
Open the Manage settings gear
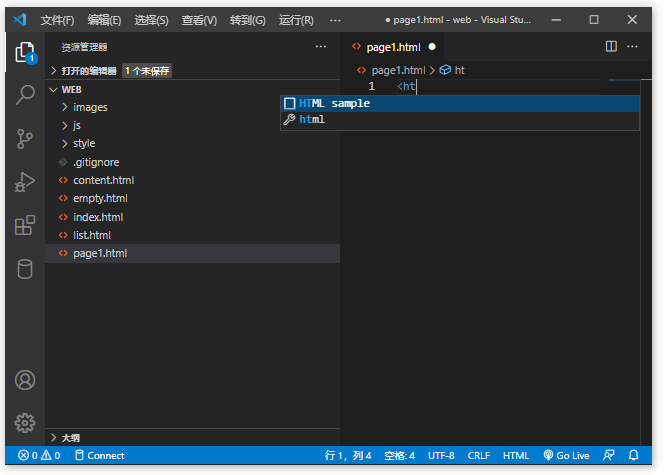25,423
